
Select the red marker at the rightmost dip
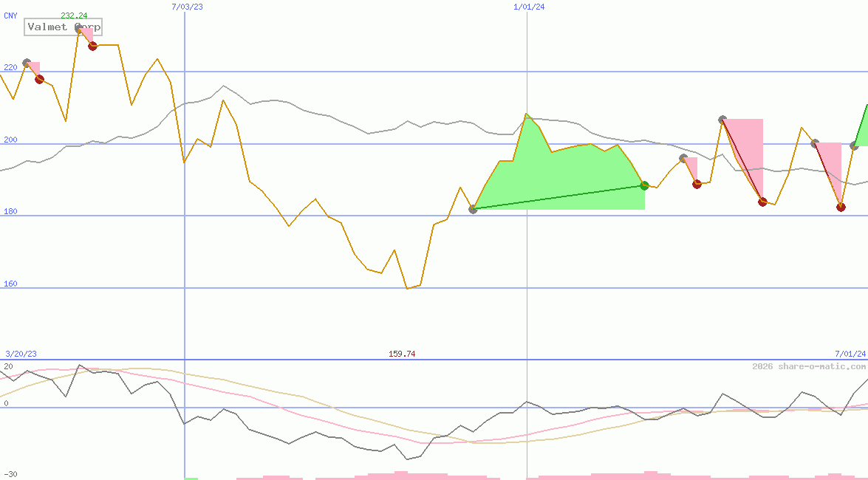(841, 208)
